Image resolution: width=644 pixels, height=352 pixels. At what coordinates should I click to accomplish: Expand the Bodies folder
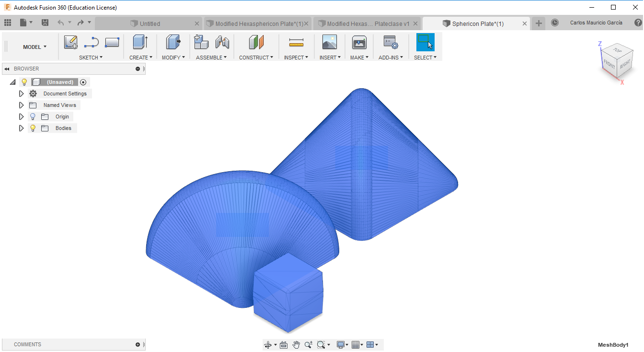tap(21, 128)
